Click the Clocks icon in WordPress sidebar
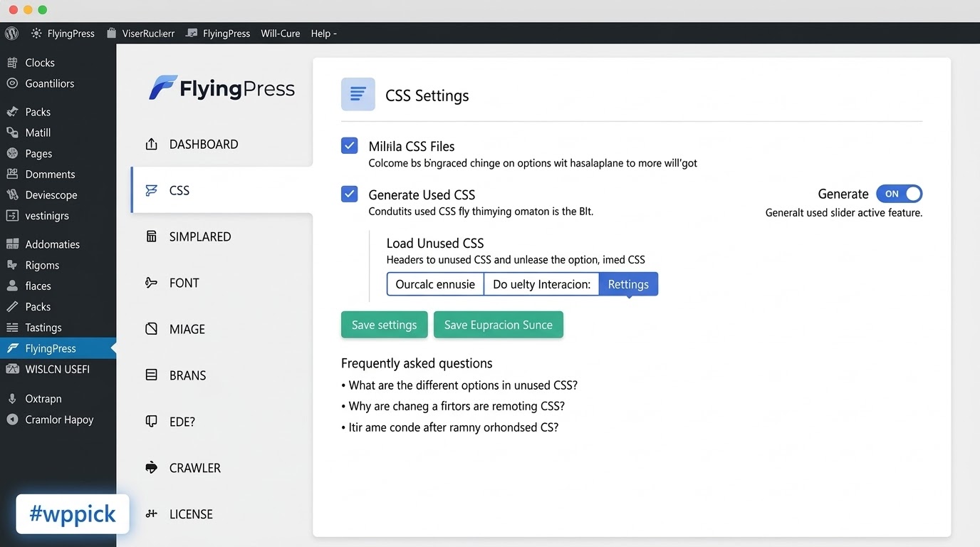This screenshot has height=547, width=980. point(12,63)
